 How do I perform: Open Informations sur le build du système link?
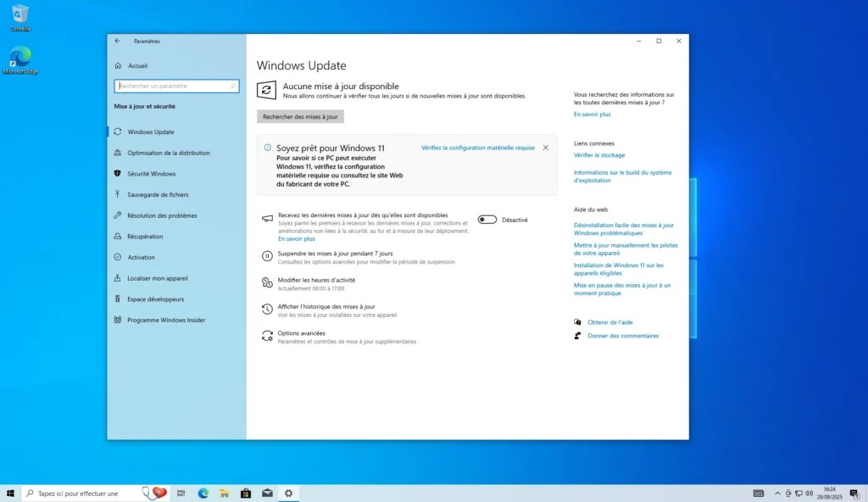622,176
